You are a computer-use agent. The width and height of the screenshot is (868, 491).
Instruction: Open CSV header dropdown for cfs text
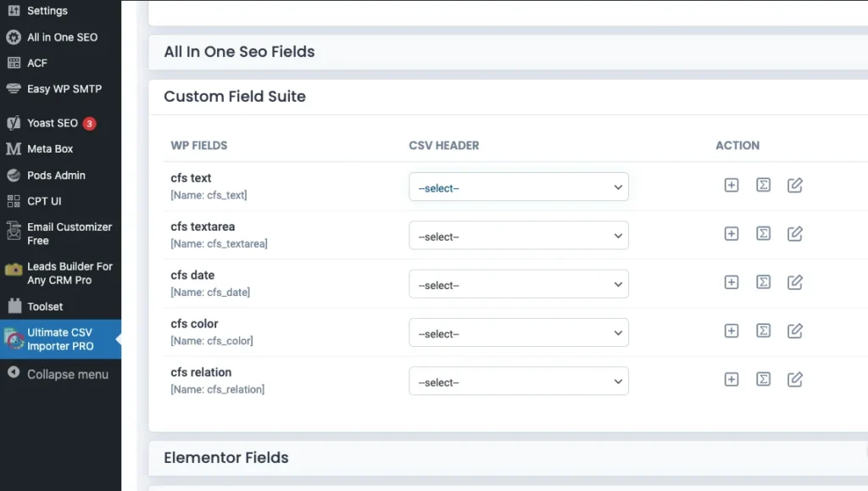coord(518,187)
